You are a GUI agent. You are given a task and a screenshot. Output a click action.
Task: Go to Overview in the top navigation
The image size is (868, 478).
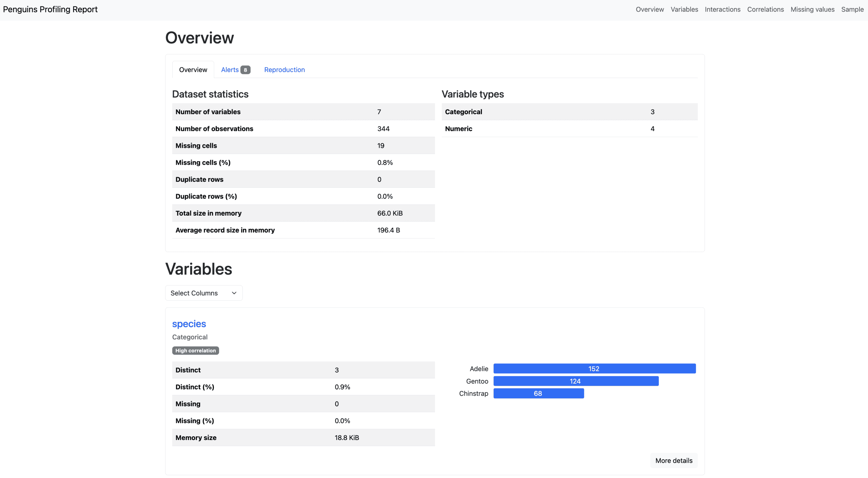click(650, 9)
